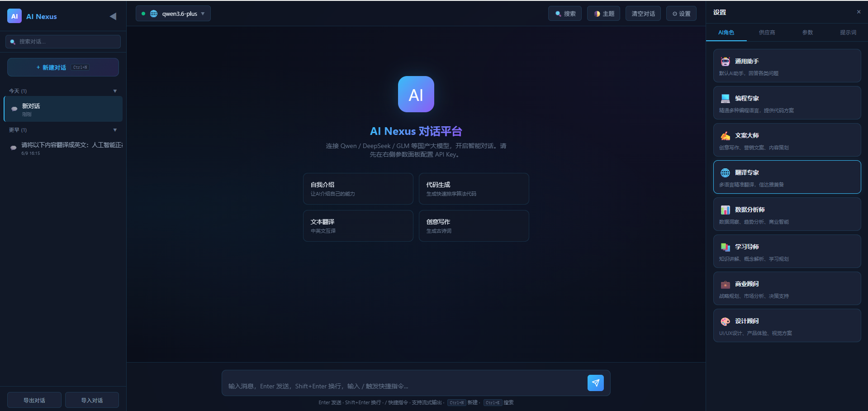Click the AI Nexus 对话平台 heading
868x411 pixels.
[x=416, y=131]
